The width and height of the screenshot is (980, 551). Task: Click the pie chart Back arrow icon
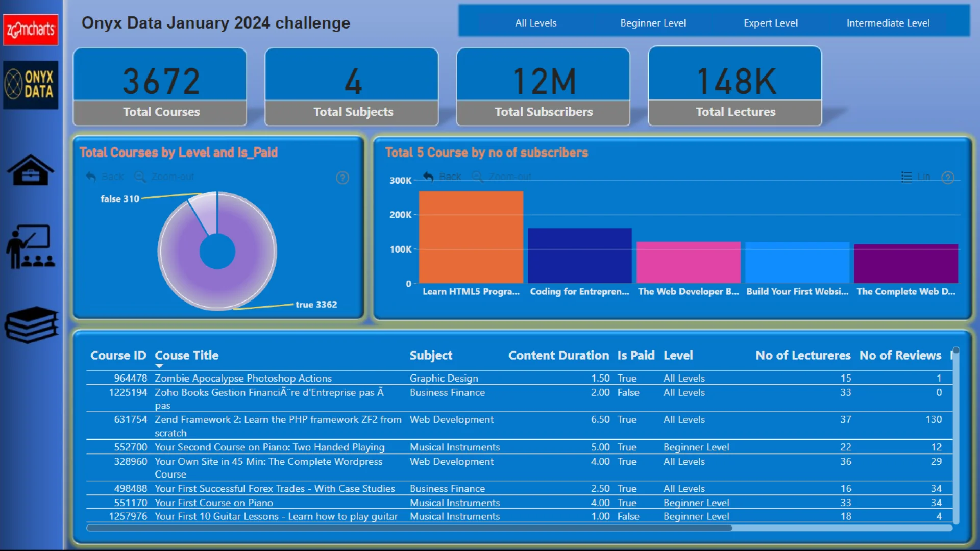tap(91, 177)
